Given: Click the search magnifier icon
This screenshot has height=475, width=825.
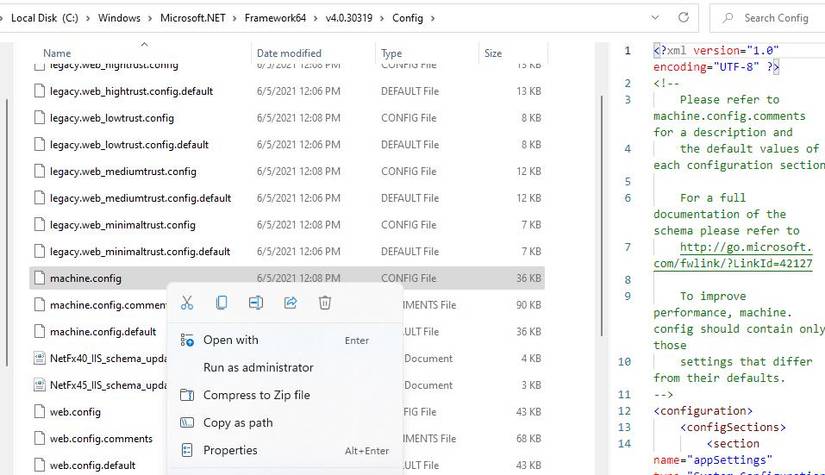Looking at the screenshot, I should [x=728, y=18].
